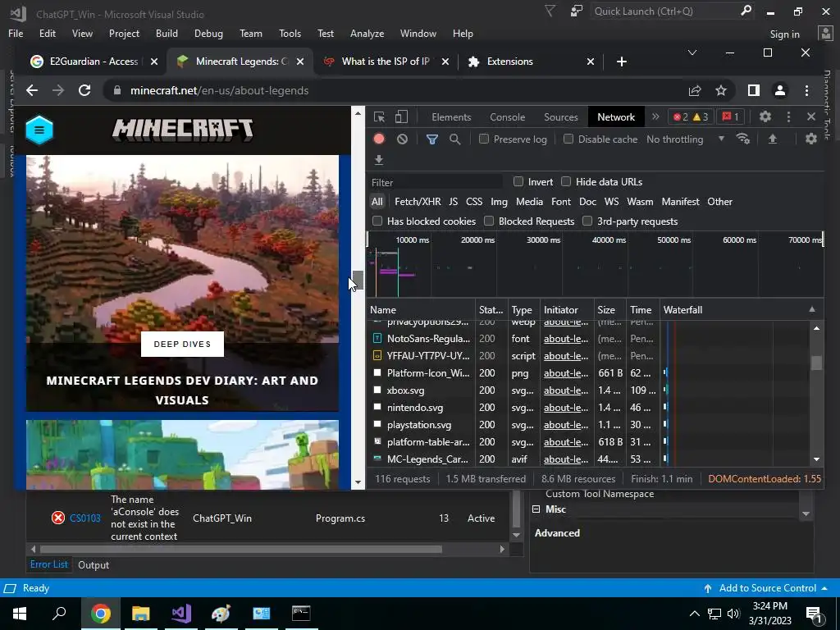
Task: Switch to DevTools Sources tab
Action: tap(561, 116)
